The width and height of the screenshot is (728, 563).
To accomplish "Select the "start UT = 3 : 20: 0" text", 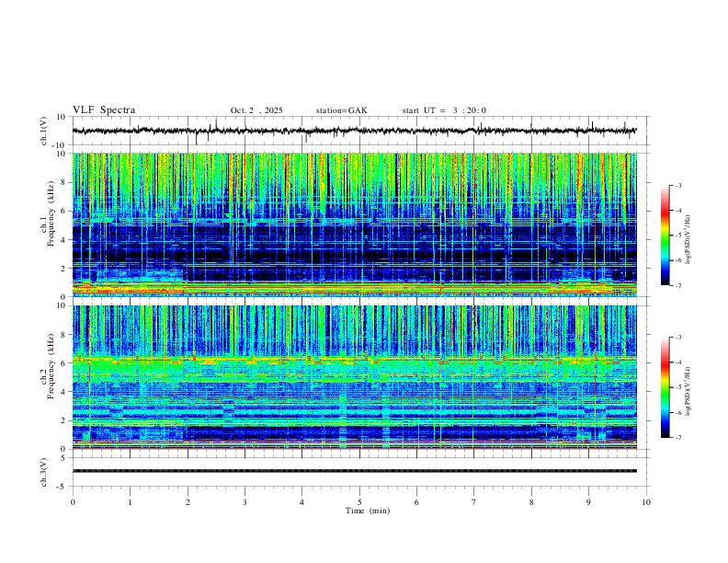I will pos(444,110).
